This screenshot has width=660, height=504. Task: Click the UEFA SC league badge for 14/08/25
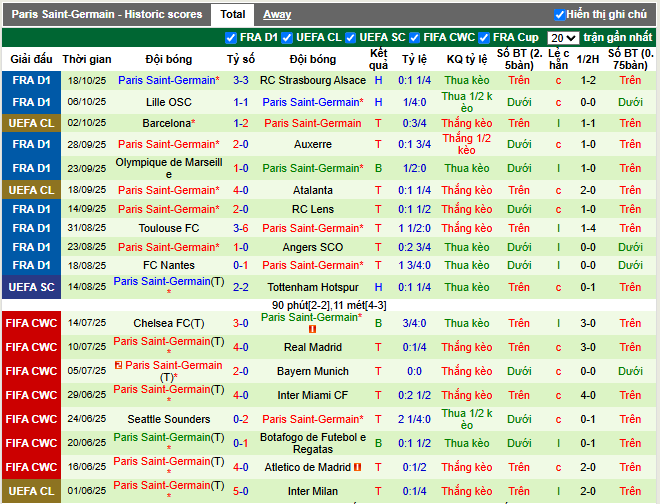coord(32,286)
